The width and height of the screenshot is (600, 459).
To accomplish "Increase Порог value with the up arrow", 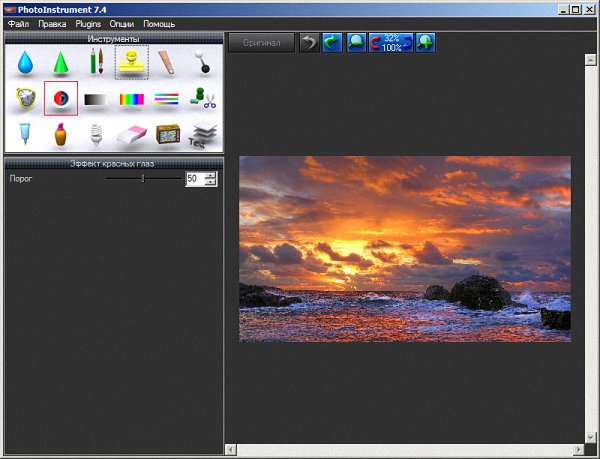I will pos(210,175).
